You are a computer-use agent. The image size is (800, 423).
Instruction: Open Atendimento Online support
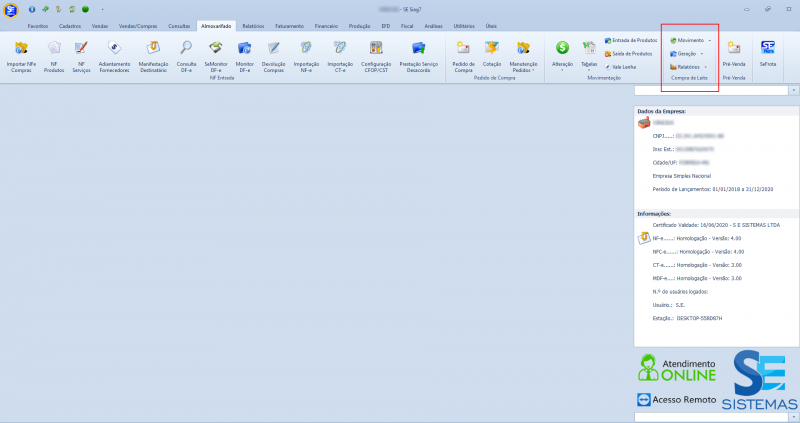tap(677, 367)
